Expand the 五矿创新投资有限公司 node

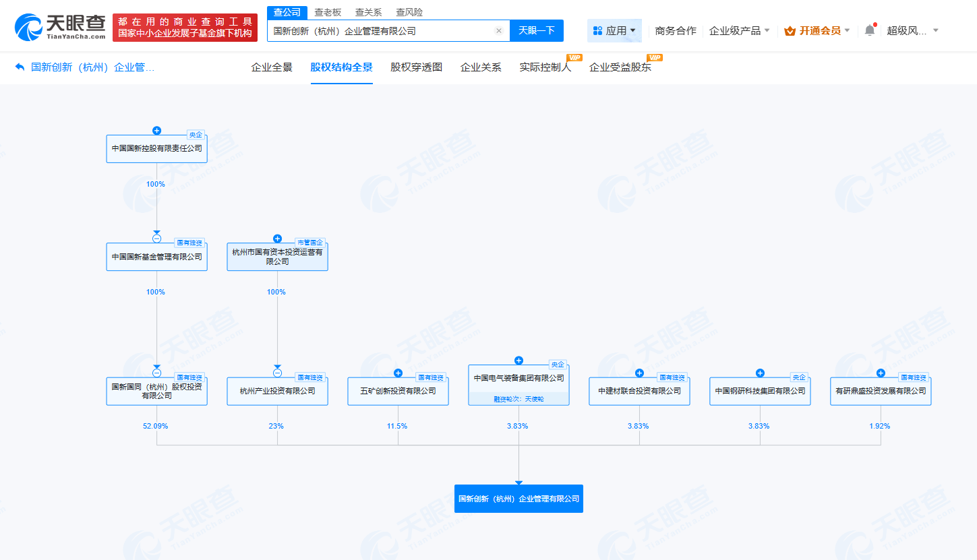[397, 371]
